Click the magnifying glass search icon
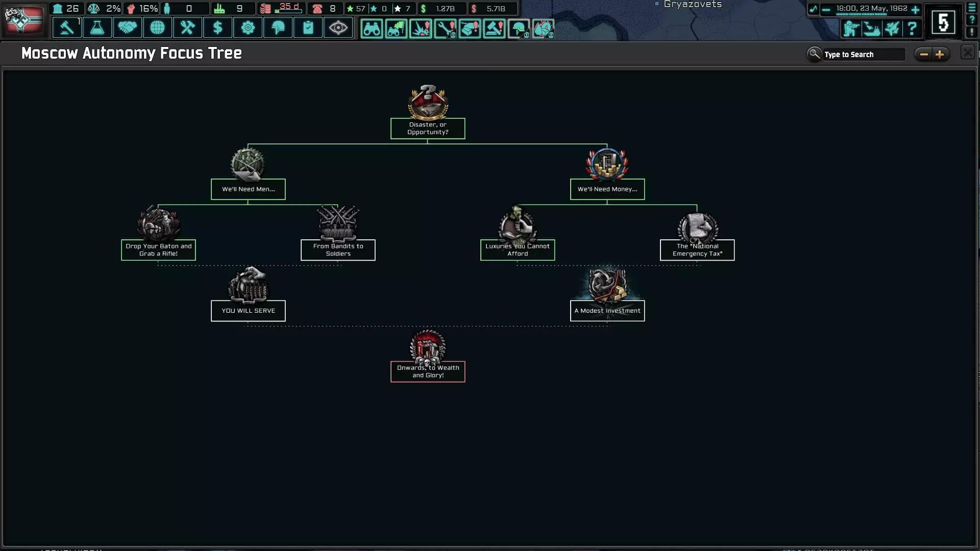This screenshot has height=551, width=980. [x=814, y=54]
